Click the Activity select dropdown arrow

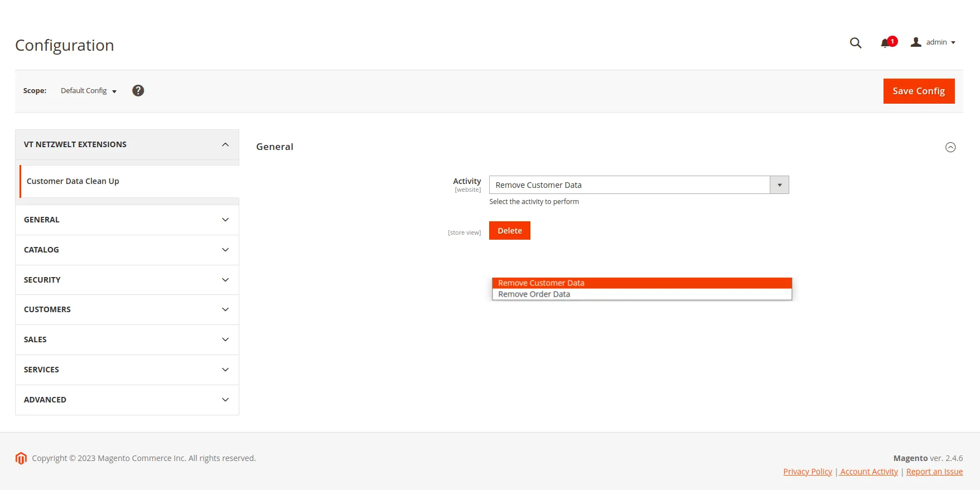click(779, 185)
